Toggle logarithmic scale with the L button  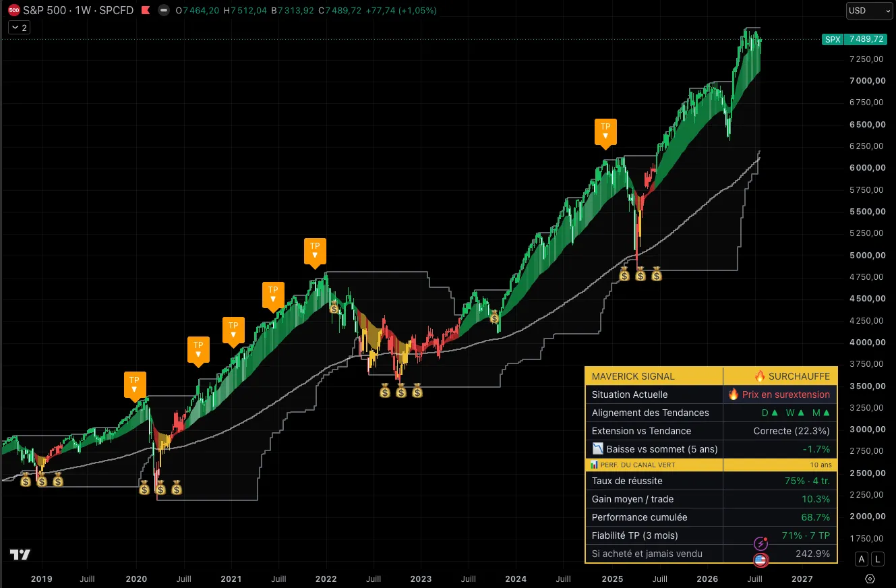click(877, 559)
